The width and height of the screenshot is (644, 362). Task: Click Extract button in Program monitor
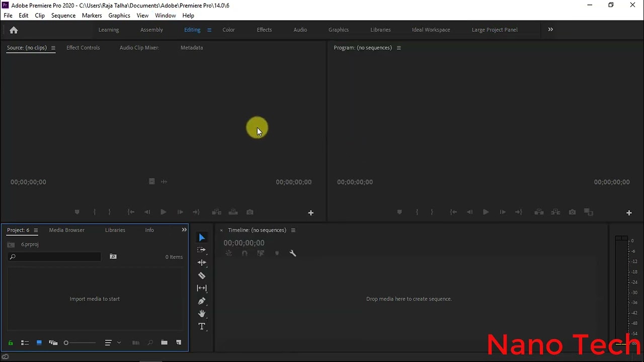point(555,212)
